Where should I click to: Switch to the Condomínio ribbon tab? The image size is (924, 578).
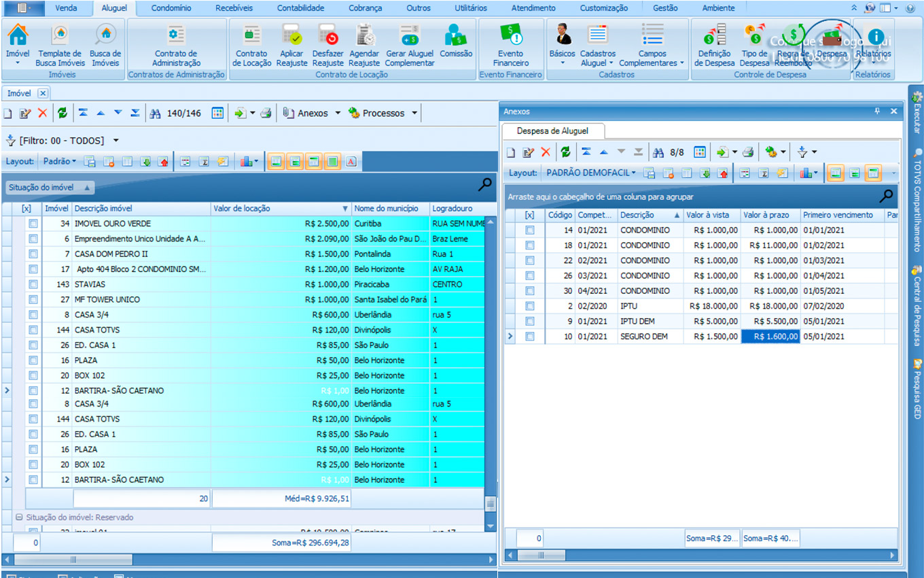pos(171,8)
